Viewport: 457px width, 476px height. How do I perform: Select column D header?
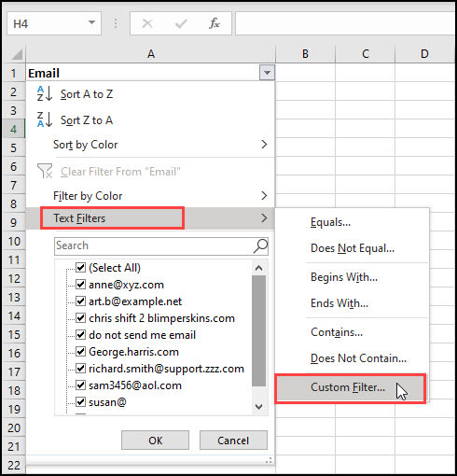[424, 54]
